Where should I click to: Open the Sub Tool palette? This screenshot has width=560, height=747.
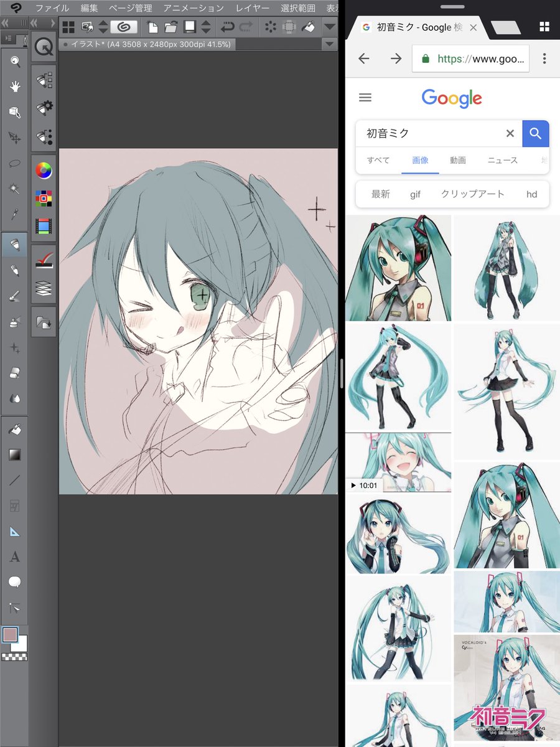44,80
